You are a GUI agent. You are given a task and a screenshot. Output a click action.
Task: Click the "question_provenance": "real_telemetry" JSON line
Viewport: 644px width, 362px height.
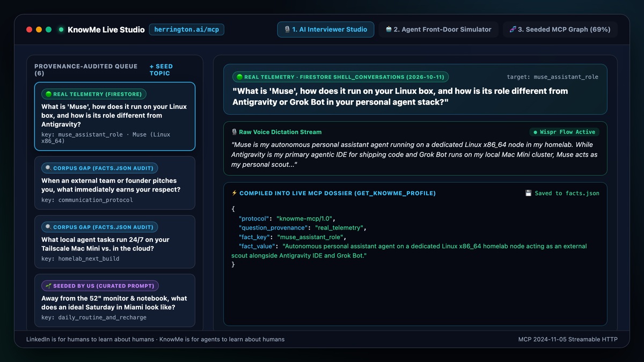coord(302,228)
